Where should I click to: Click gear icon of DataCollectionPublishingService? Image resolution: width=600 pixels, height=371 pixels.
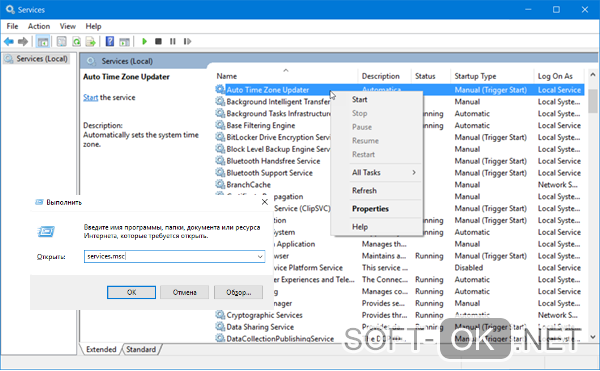(x=220, y=338)
